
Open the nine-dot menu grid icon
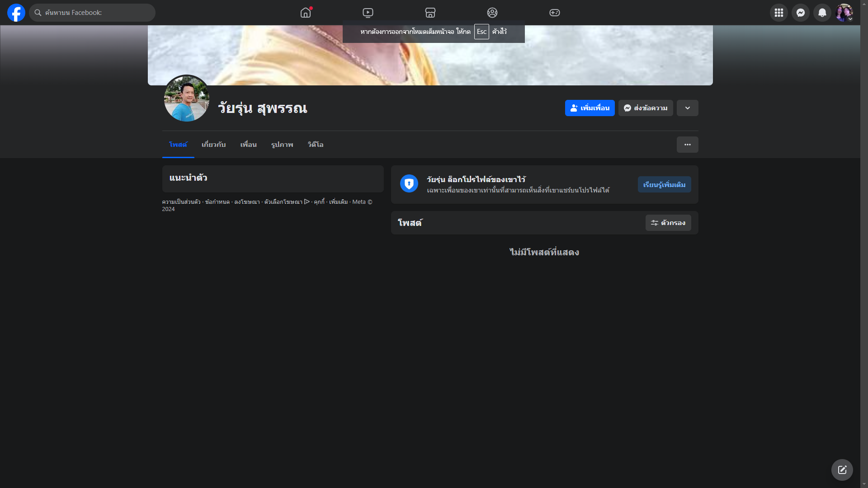[779, 13]
